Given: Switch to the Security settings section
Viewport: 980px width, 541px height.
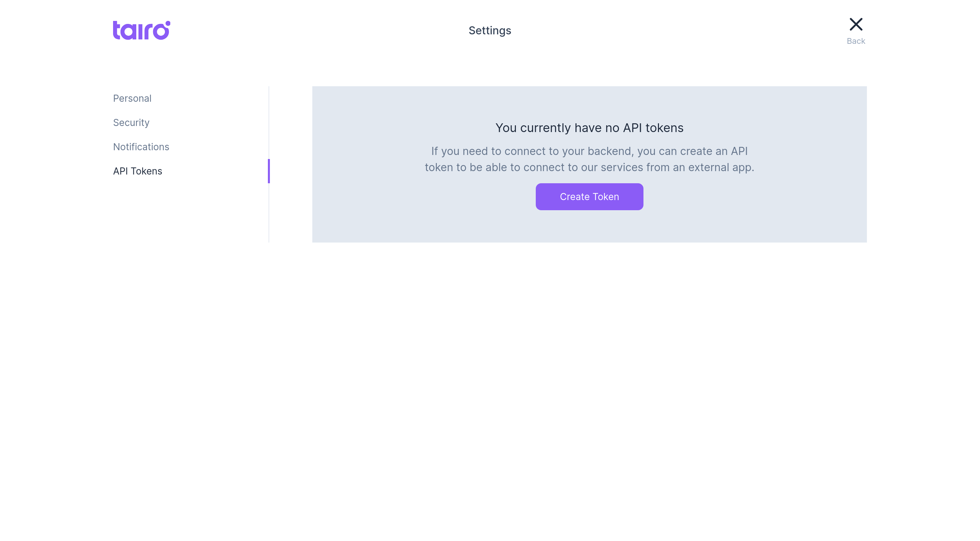Looking at the screenshot, I should pos(131,123).
